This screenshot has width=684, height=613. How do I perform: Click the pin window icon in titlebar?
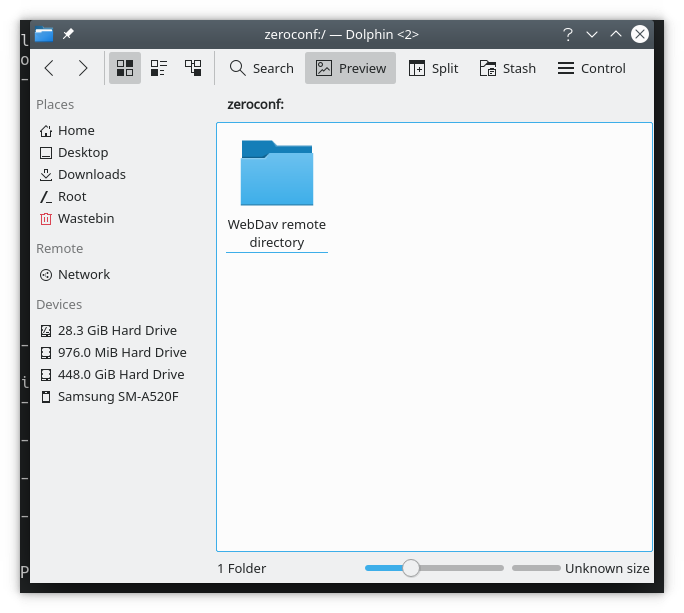pyautogui.click(x=68, y=34)
